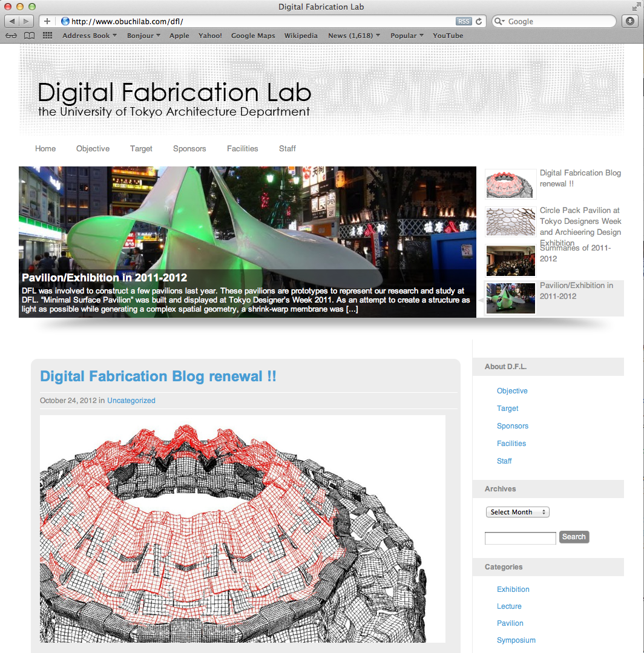
Task: Select the red mesh ring slider thumbnail
Action: tap(510, 184)
